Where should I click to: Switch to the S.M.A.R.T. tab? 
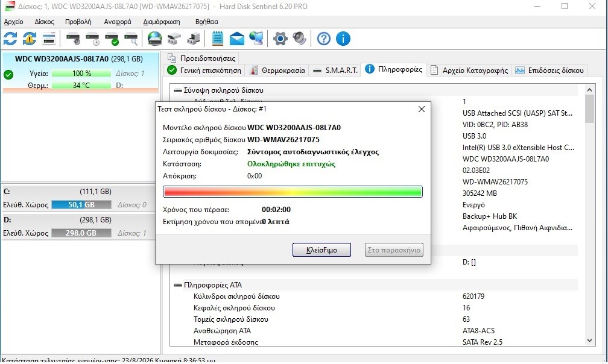335,71
